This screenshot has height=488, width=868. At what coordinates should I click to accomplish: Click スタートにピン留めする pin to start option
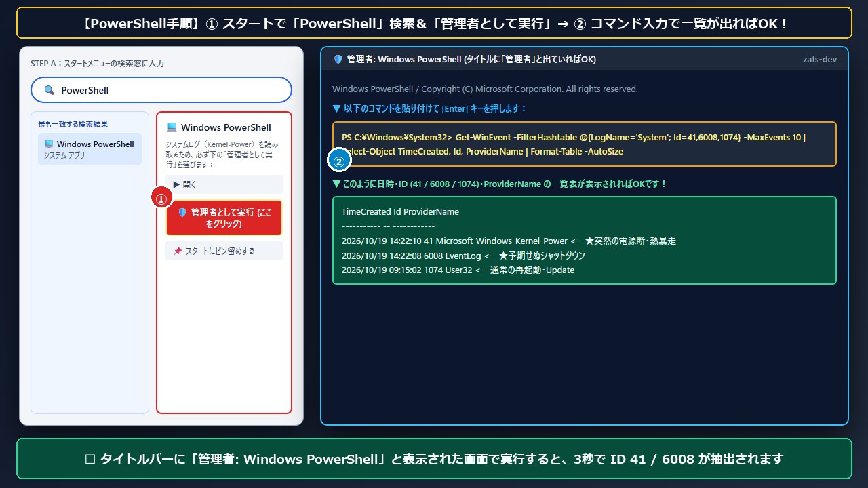pos(224,251)
